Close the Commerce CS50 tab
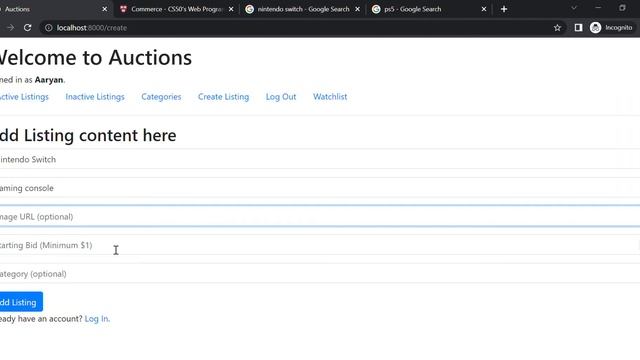The height and width of the screenshot is (360, 640). (231, 9)
